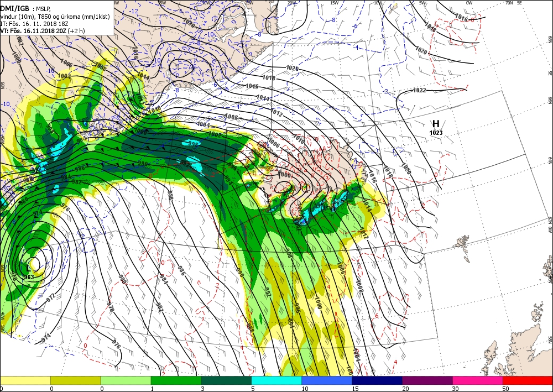Screen dimensions: 553x392
Task: Click the pink legend swatch
Action: (x=478, y=380)
